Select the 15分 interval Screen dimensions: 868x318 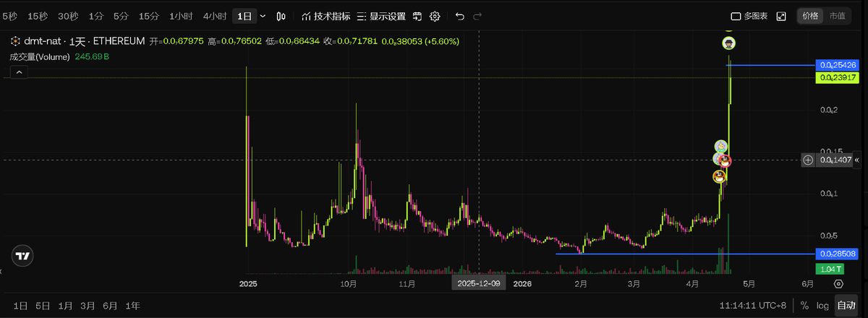(x=148, y=16)
